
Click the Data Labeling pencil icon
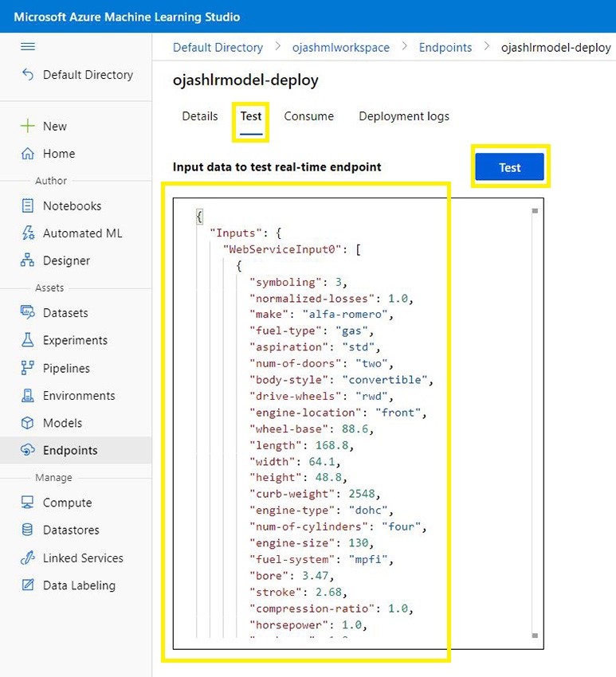point(28,585)
